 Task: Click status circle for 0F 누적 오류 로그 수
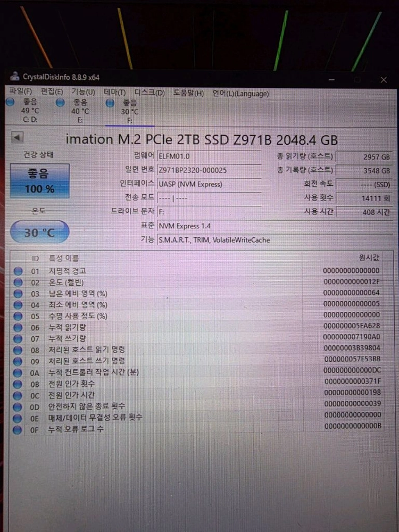(x=17, y=430)
